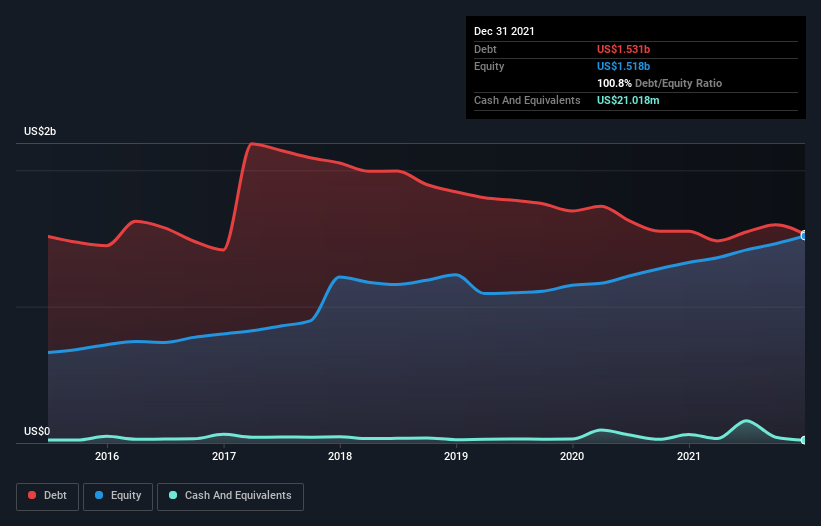821x526 pixels.
Task: Toggle the Equity series legend button
Action: (118, 496)
